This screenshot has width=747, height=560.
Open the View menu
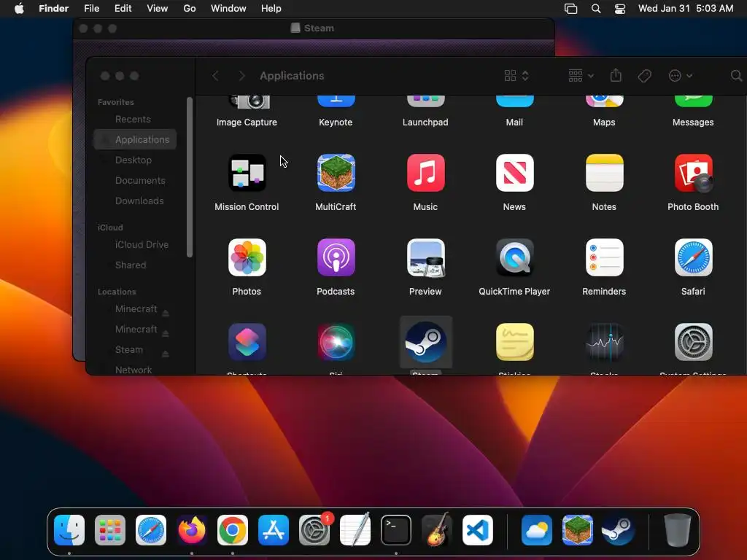(x=158, y=9)
